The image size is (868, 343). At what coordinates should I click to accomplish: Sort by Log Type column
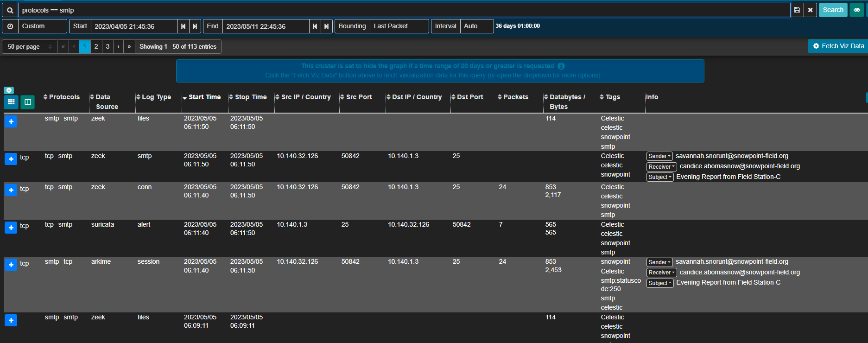(x=153, y=97)
